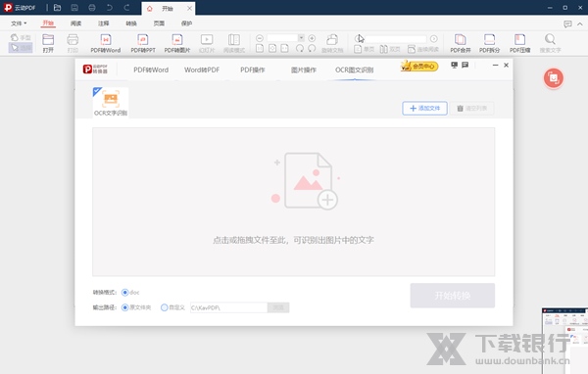Switch to the 页面 ribbon tab

tap(159, 23)
